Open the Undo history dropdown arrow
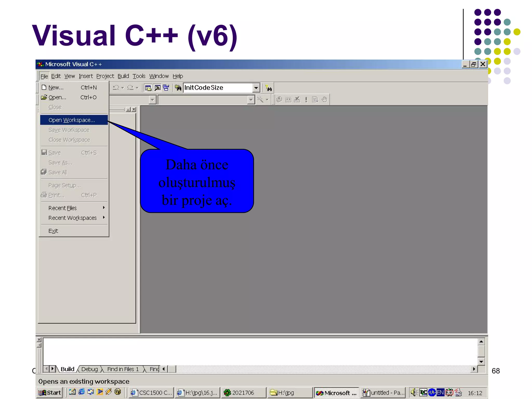 tap(123, 88)
